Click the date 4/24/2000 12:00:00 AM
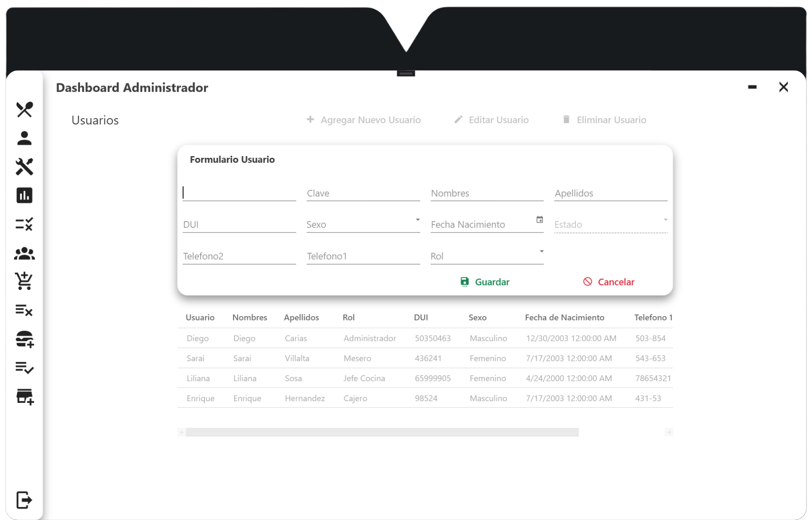 [569, 378]
